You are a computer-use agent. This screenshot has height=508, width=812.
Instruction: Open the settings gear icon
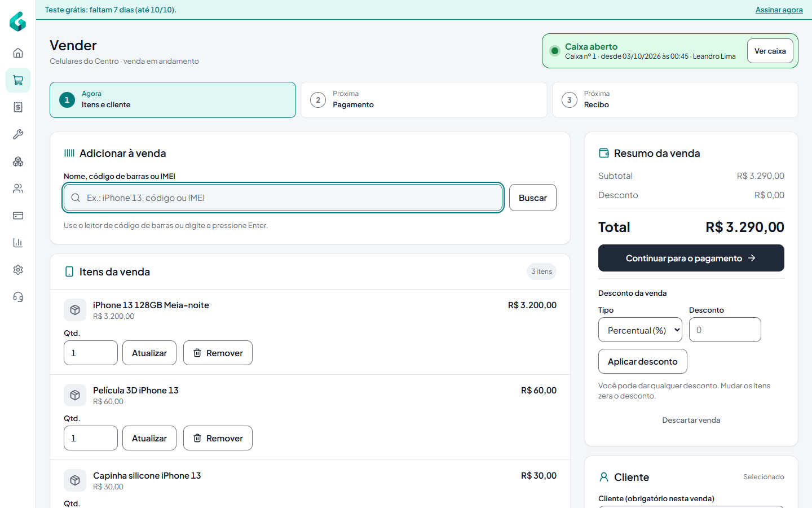[x=18, y=270]
